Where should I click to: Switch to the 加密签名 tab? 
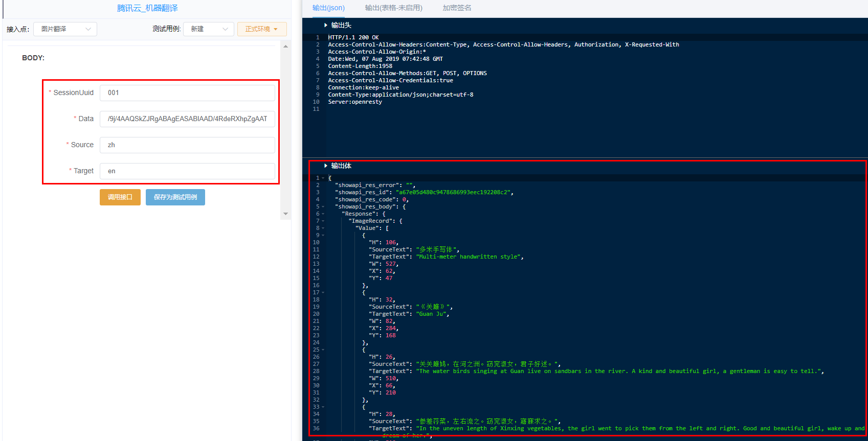point(457,8)
